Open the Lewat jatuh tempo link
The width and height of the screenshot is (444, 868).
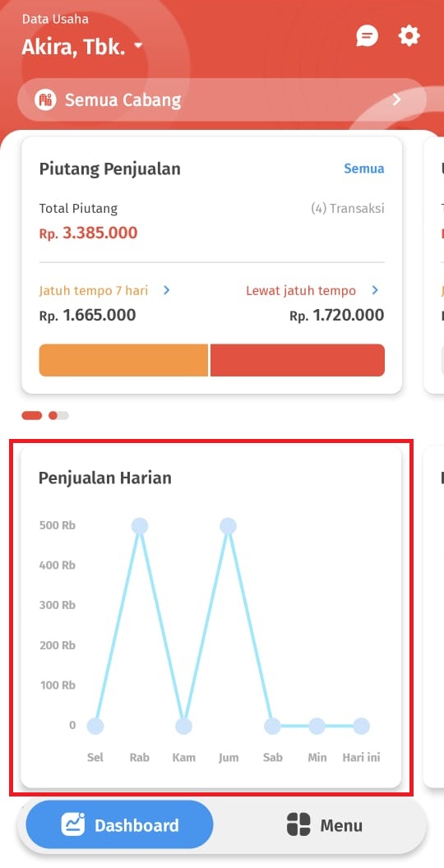point(301,291)
